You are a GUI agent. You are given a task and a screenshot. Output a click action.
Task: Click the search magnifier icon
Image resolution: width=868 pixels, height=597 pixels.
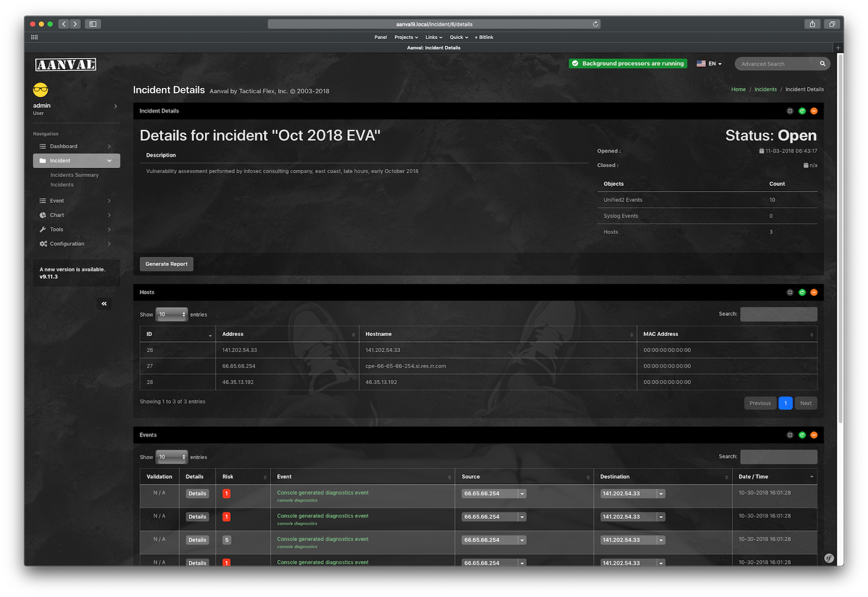(x=822, y=63)
